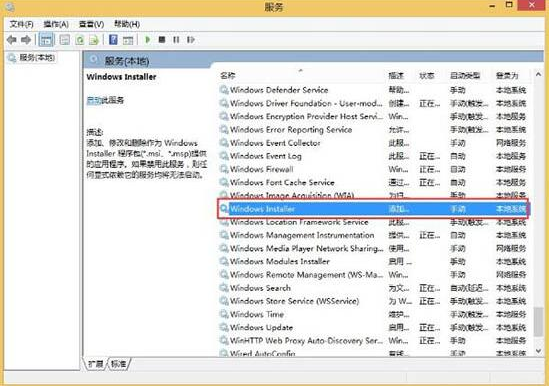Select Windows Modules Installer service
The height and width of the screenshot is (386, 549).
pos(373,261)
